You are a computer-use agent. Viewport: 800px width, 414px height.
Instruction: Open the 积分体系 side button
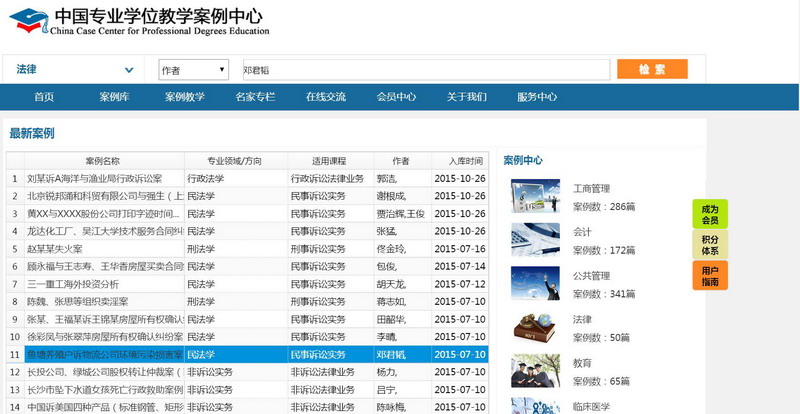(709, 245)
